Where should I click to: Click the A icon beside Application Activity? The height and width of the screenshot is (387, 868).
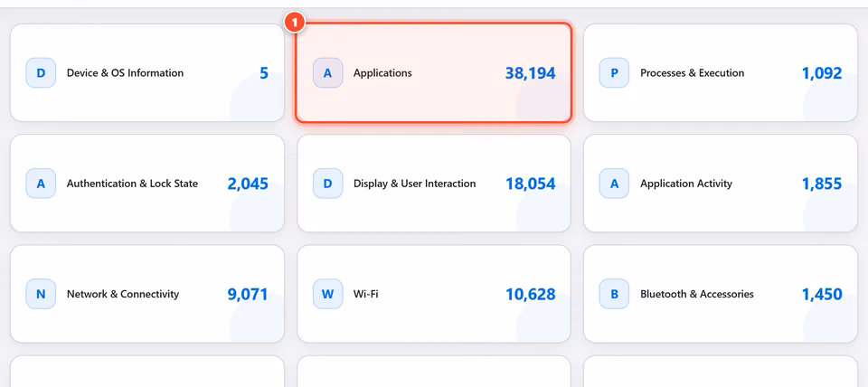(614, 184)
